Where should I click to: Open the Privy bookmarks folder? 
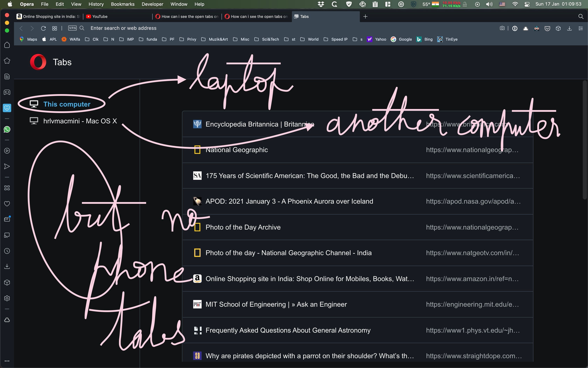coord(188,39)
